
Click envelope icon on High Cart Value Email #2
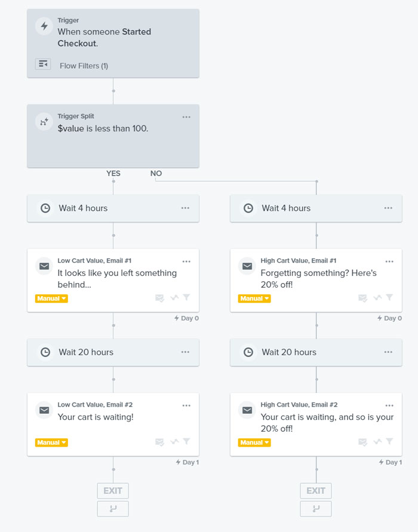(x=247, y=410)
